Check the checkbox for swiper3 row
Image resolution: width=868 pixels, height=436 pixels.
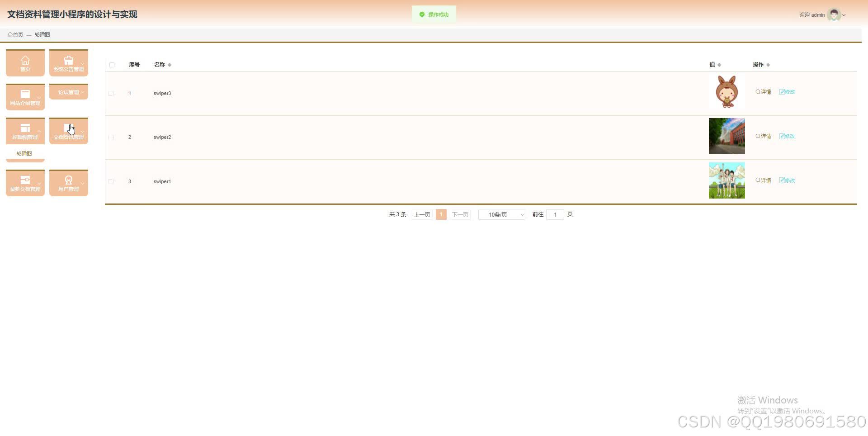pos(111,93)
